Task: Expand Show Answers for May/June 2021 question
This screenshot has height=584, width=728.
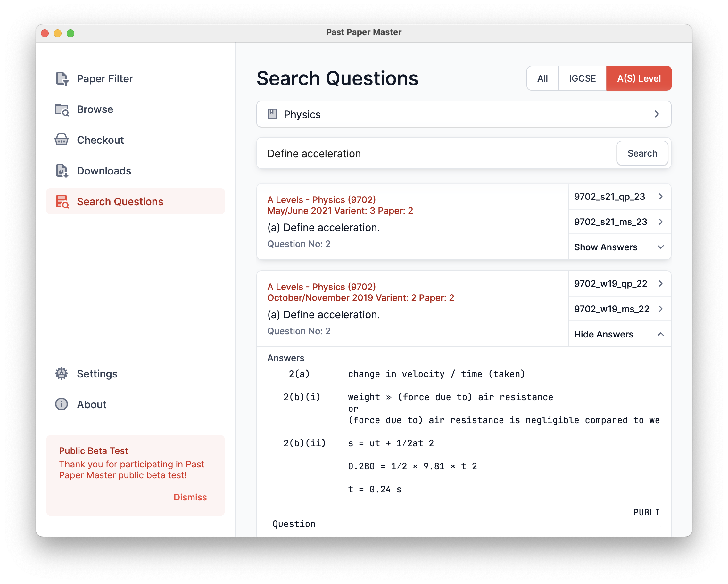Action: pyautogui.click(x=619, y=247)
